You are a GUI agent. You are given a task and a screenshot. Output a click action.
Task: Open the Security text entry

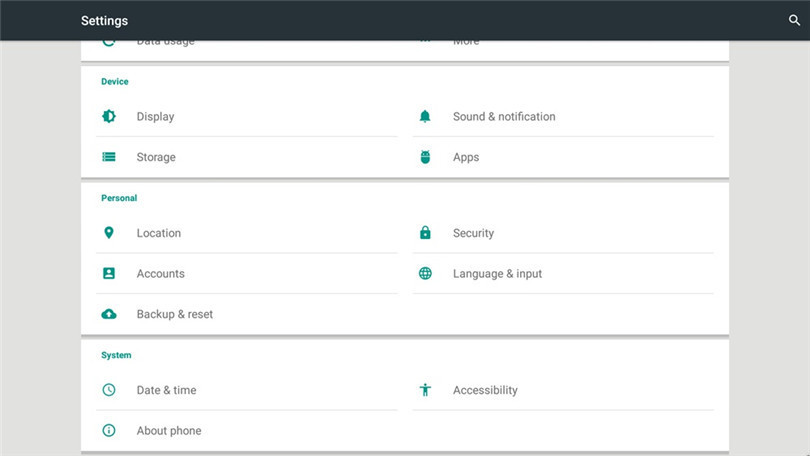[473, 233]
